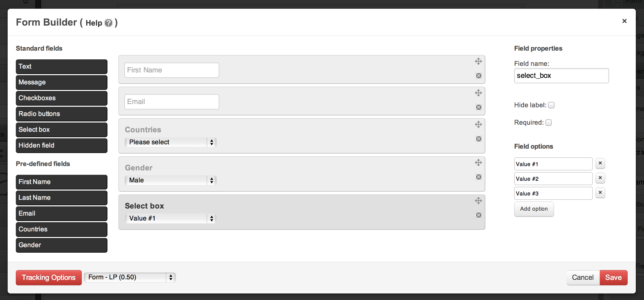Delete the Value #2 option

point(600,178)
